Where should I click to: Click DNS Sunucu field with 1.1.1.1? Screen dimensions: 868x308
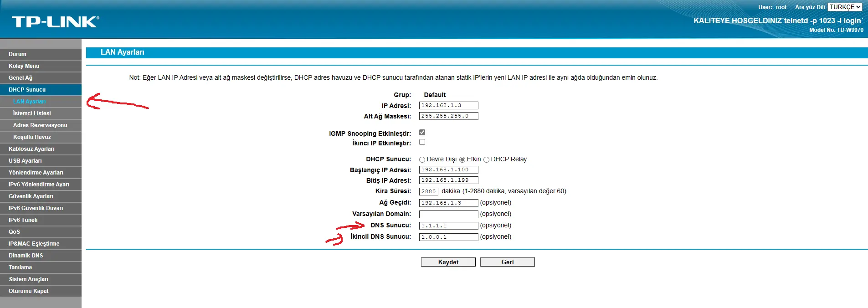pyautogui.click(x=449, y=226)
